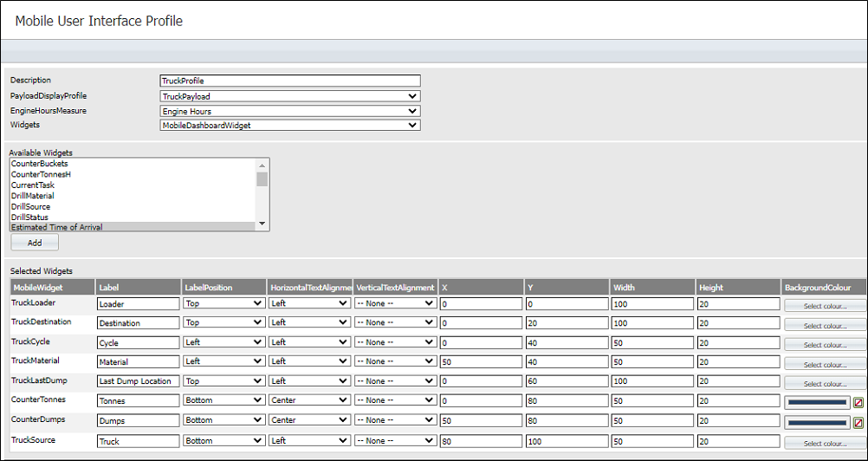The width and height of the screenshot is (868, 461).
Task: Click the Add button
Action: tap(35, 243)
